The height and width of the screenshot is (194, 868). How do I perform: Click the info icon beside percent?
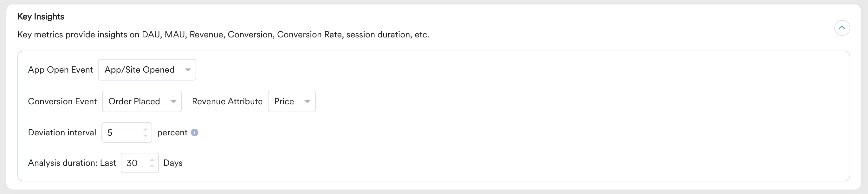click(x=194, y=133)
